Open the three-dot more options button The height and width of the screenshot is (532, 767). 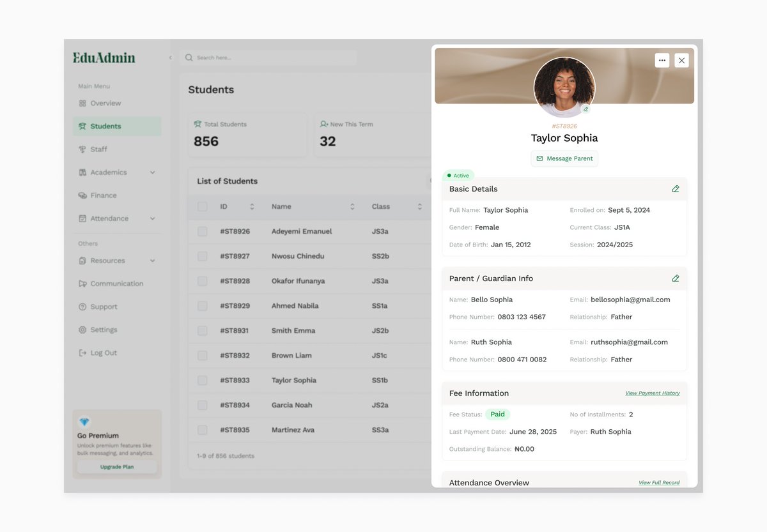662,60
